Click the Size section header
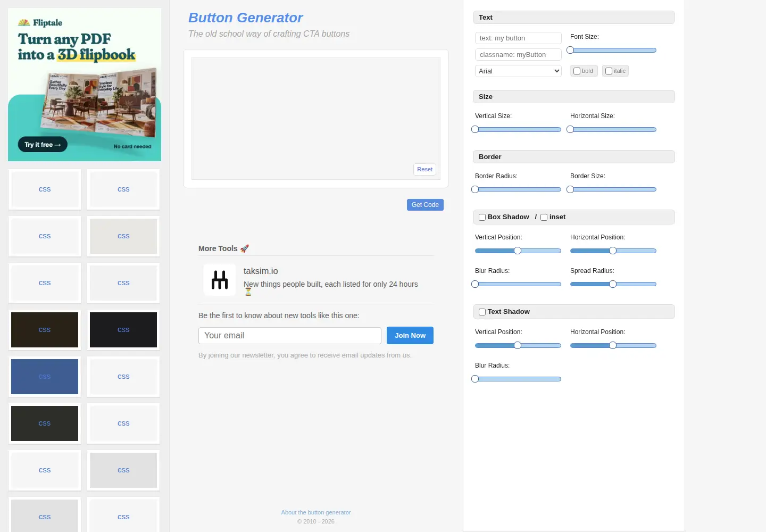Image resolution: width=766 pixels, height=532 pixels. pos(574,97)
